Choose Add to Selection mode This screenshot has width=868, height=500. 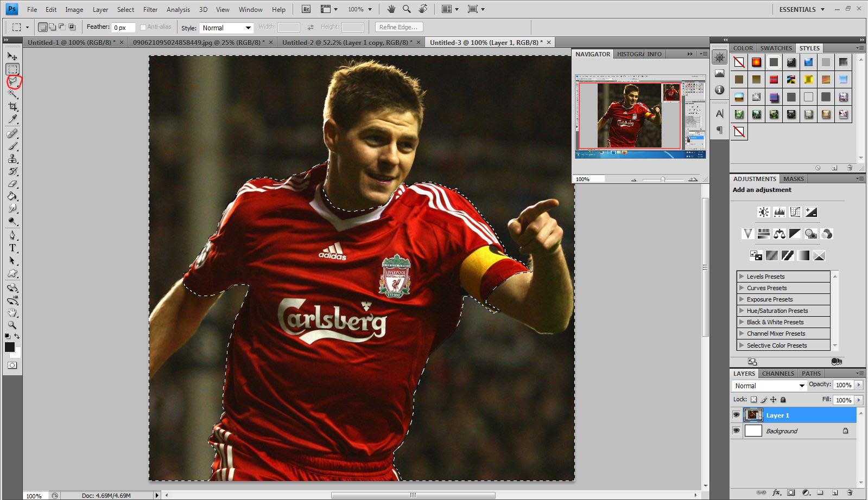[52, 27]
